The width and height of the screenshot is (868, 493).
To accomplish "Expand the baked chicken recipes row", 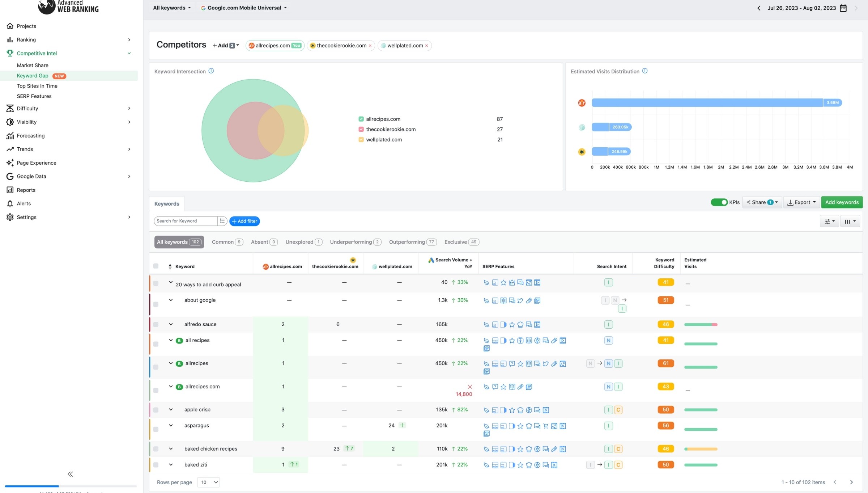I will click(171, 449).
